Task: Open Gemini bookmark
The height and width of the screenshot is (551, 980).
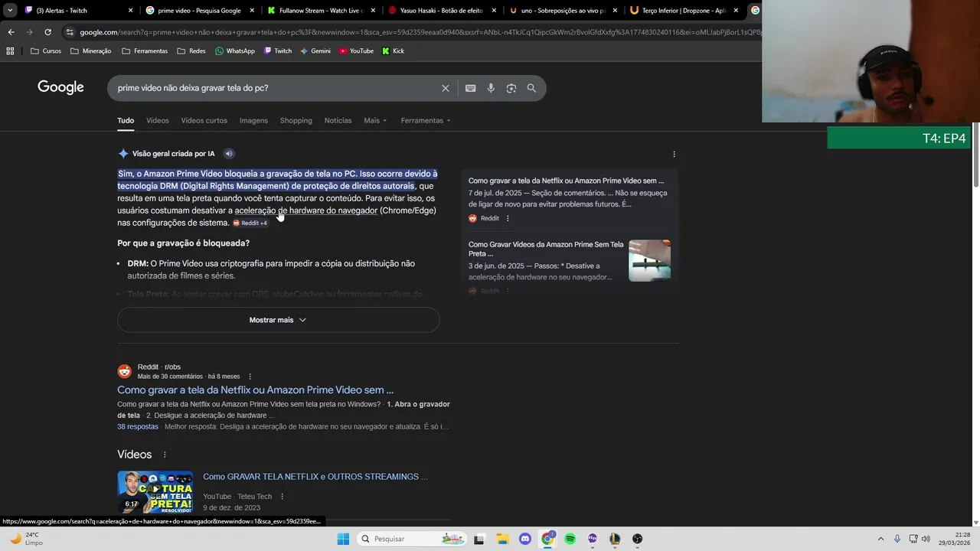Action: pyautogui.click(x=315, y=51)
